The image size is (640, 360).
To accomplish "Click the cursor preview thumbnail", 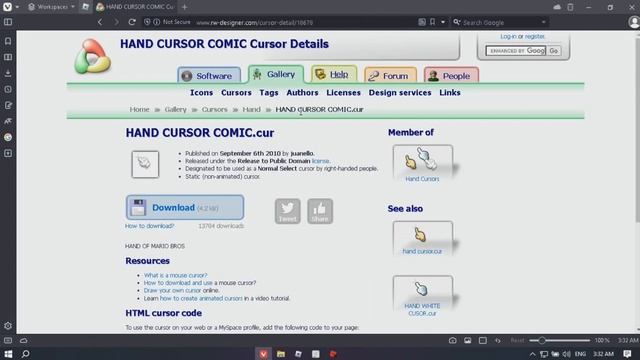I will point(145,164).
